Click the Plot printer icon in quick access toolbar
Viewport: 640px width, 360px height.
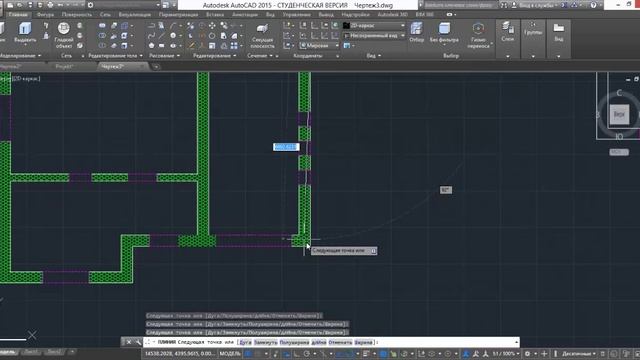50,5
